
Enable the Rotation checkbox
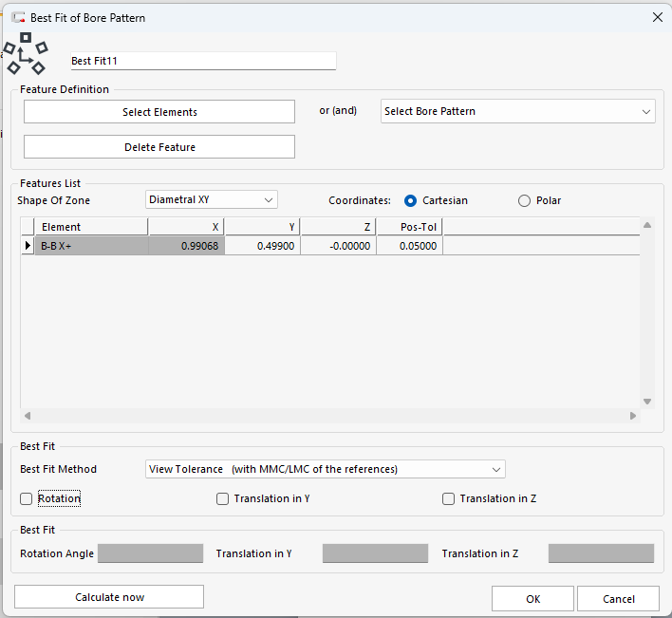(x=27, y=498)
